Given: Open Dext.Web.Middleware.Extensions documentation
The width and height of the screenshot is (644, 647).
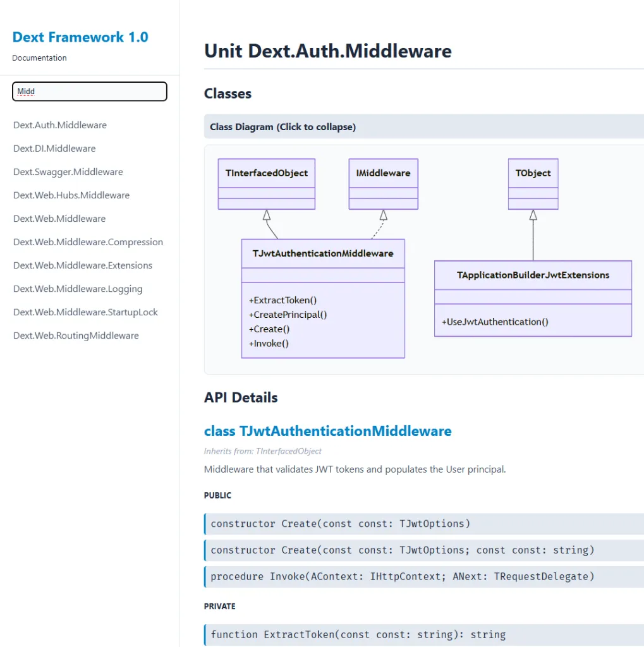Looking at the screenshot, I should point(83,265).
